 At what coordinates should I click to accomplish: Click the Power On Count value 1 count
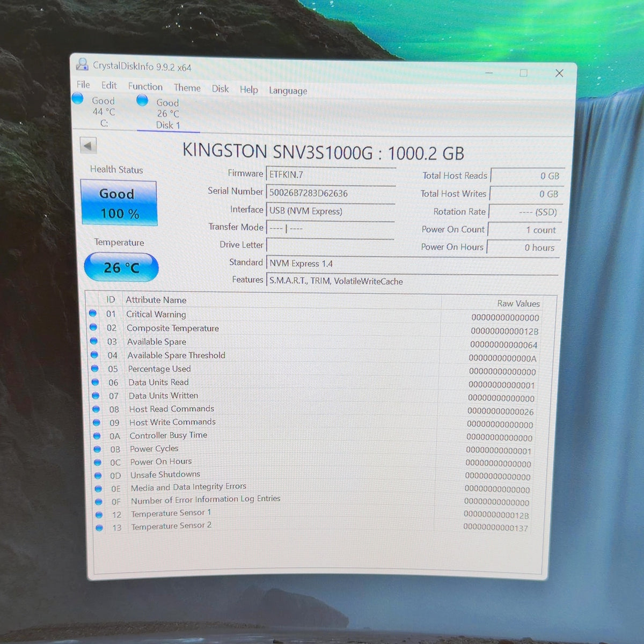click(524, 230)
